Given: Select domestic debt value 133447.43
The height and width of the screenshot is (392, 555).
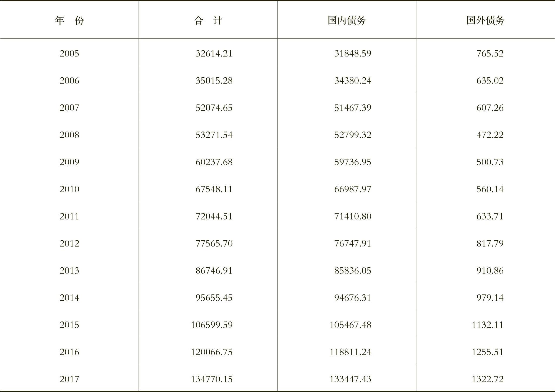Looking at the screenshot, I should (350, 379).
